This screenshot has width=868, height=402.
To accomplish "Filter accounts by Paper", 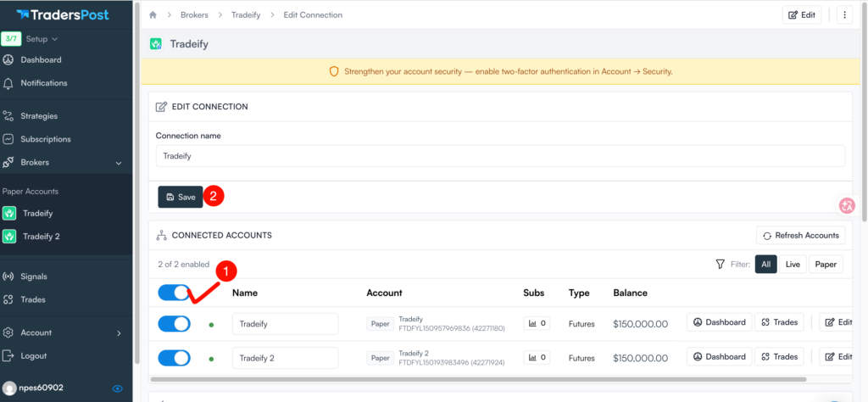I will (826, 265).
